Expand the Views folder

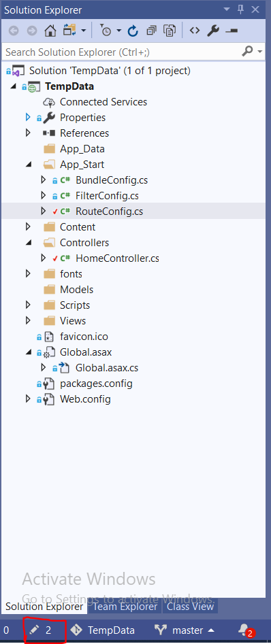[x=28, y=320]
